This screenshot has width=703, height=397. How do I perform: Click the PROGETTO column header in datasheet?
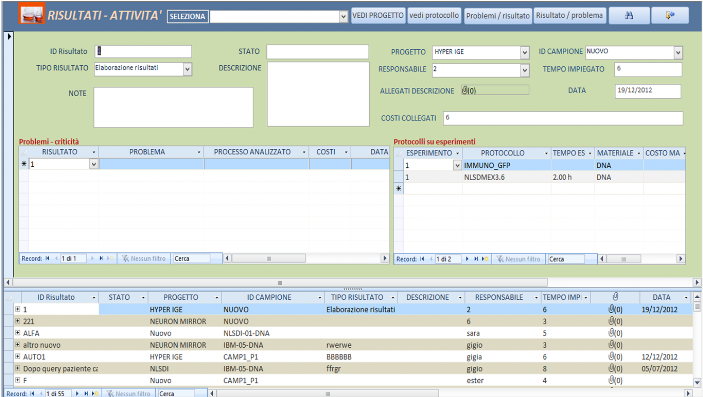pos(181,297)
